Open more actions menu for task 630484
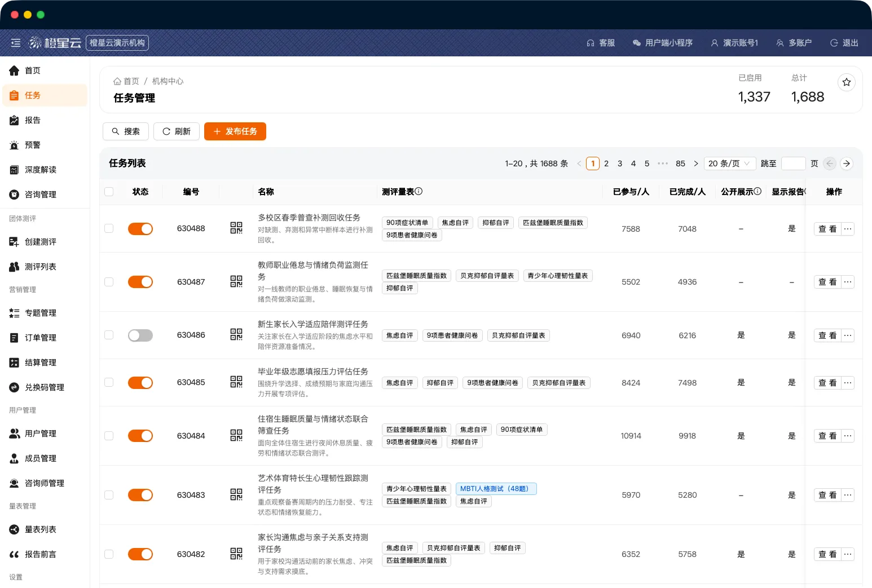The height and width of the screenshot is (588, 872). (x=847, y=435)
